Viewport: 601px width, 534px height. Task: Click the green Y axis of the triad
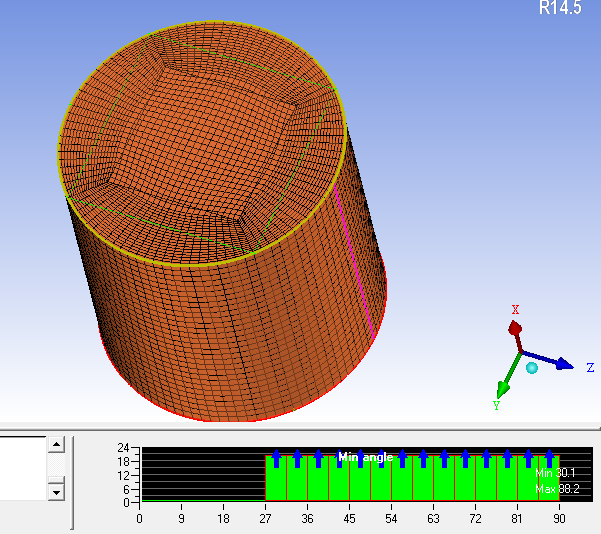point(508,376)
